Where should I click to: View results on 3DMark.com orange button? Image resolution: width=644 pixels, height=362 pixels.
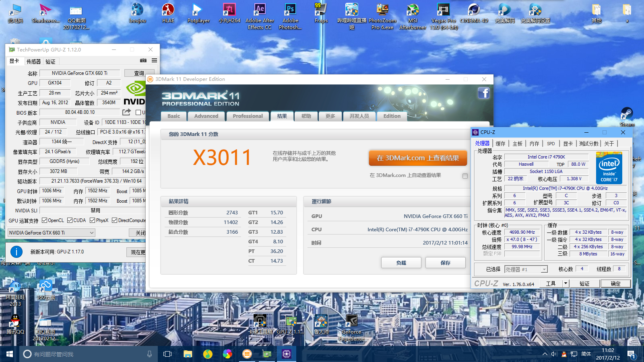(418, 158)
